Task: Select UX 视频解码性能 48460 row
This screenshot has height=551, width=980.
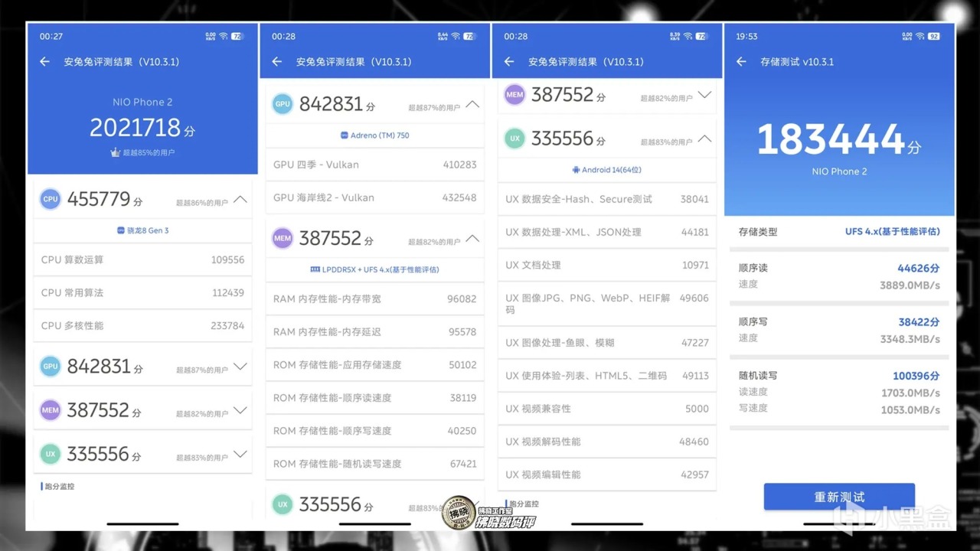Action: point(607,442)
